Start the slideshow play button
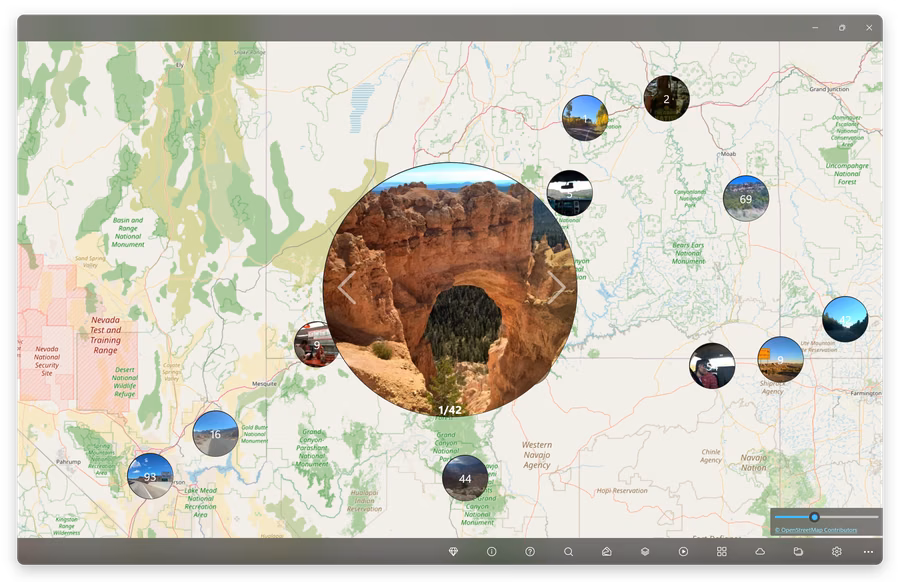The height and width of the screenshot is (582, 900). (x=683, y=552)
